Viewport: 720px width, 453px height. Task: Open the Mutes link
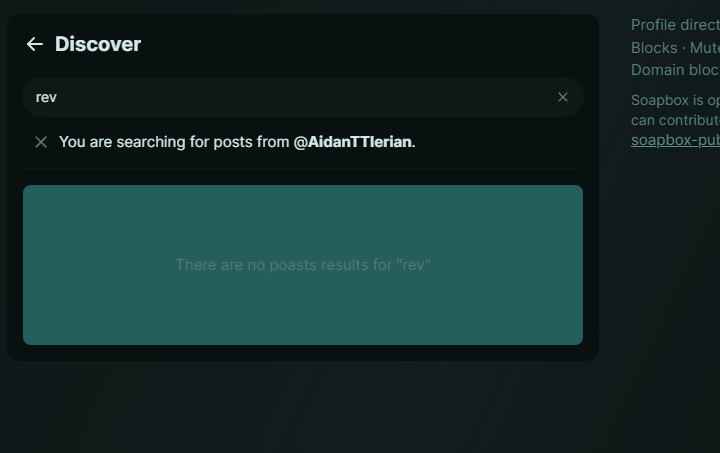coord(704,48)
